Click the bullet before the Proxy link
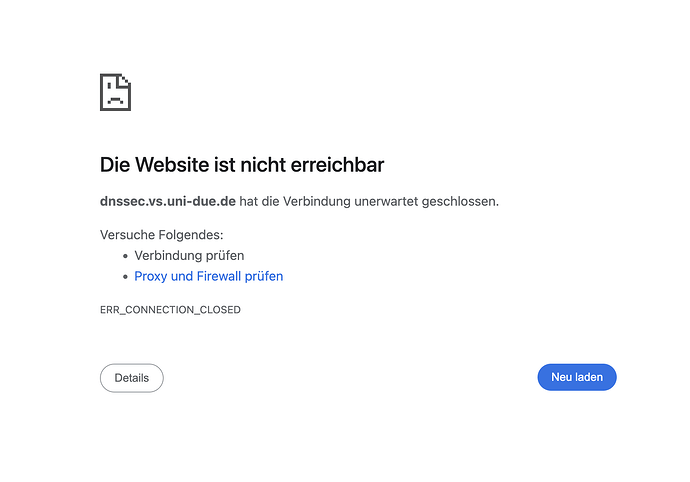The height and width of the screenshot is (482, 690). click(125, 276)
